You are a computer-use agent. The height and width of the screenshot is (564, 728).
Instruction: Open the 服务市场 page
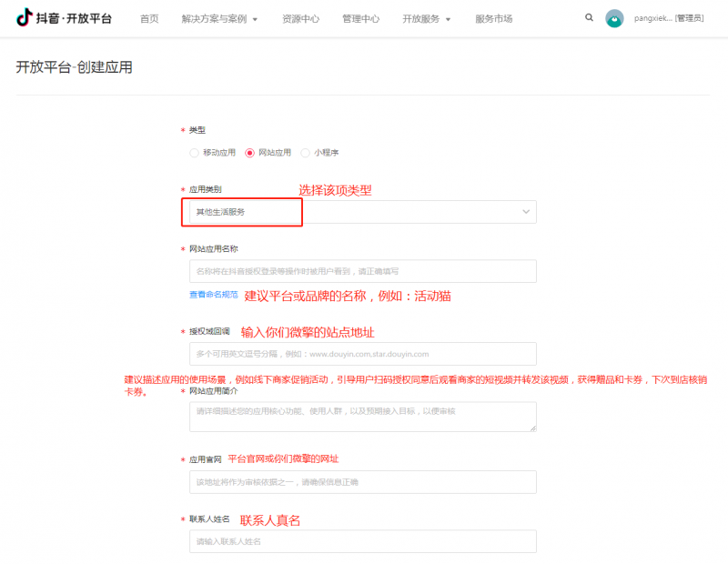coord(493,18)
